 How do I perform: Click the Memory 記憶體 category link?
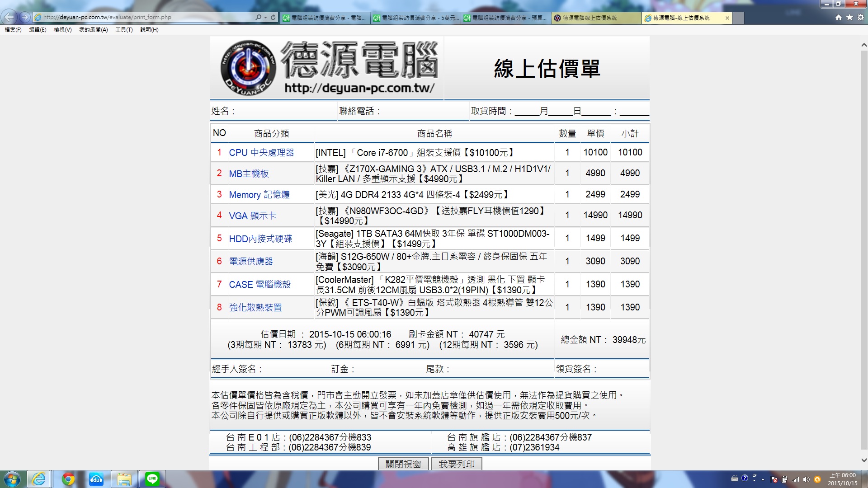click(x=259, y=195)
